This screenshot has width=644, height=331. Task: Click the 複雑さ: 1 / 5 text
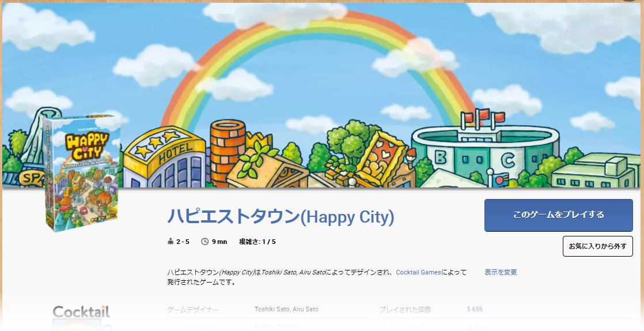point(257,242)
